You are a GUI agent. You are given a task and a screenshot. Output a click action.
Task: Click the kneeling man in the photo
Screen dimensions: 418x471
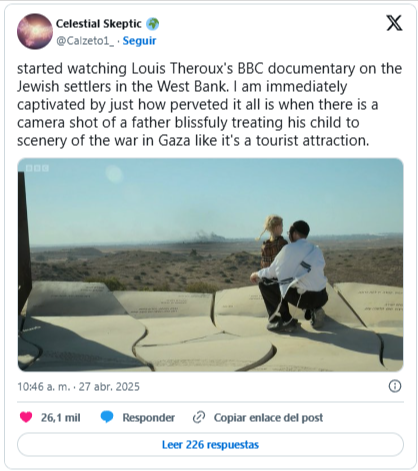pyautogui.click(x=293, y=275)
